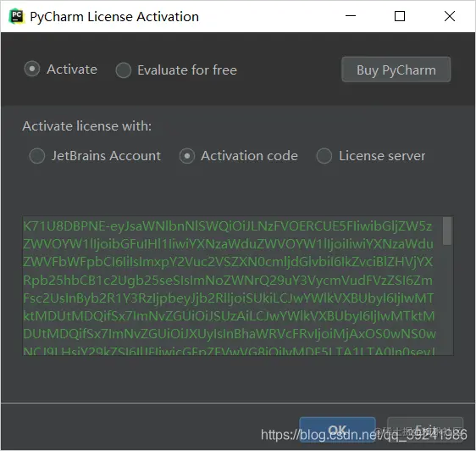Choose the License server radio button
The height and width of the screenshot is (451, 476).
click(x=324, y=156)
